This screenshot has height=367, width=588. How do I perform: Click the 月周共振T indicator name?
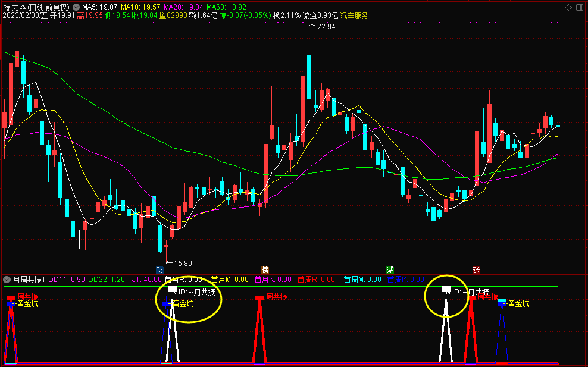(30, 280)
